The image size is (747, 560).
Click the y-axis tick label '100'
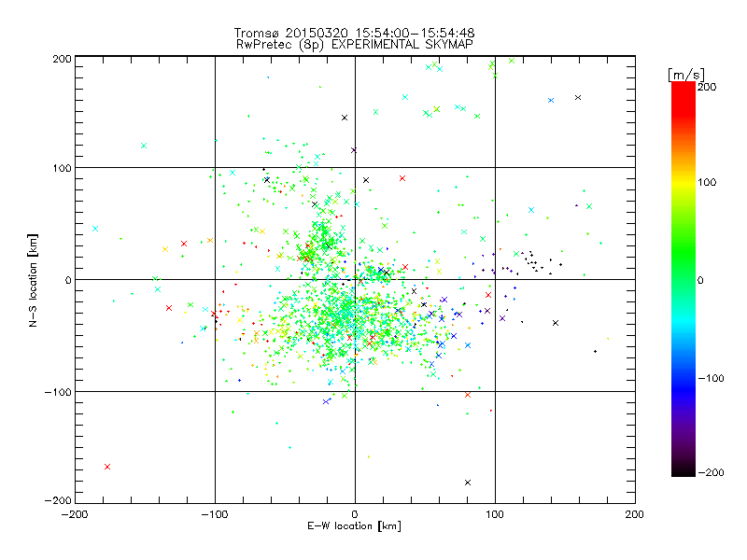click(x=62, y=168)
